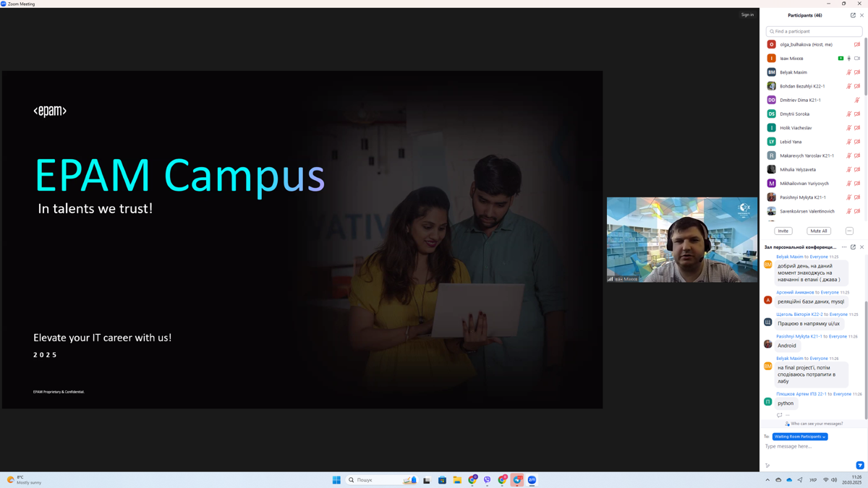Open File Explorer from the taskbar
This screenshot has width=868, height=488.
[x=457, y=480]
